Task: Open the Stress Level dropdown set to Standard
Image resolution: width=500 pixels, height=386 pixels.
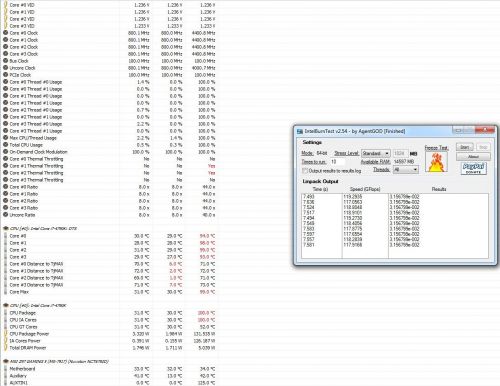Action: click(376, 153)
